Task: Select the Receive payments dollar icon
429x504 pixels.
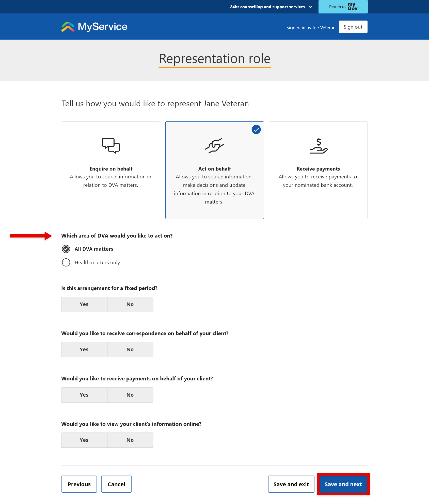Action: point(318,146)
